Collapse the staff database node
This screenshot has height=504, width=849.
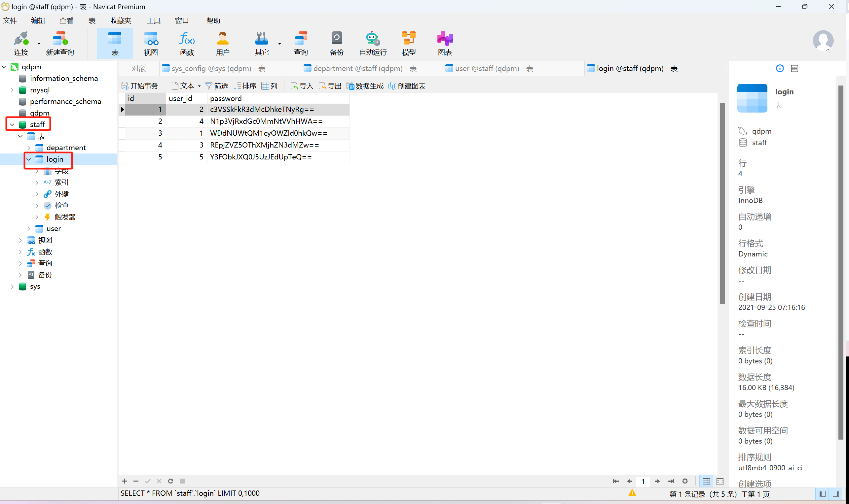pyautogui.click(x=12, y=125)
